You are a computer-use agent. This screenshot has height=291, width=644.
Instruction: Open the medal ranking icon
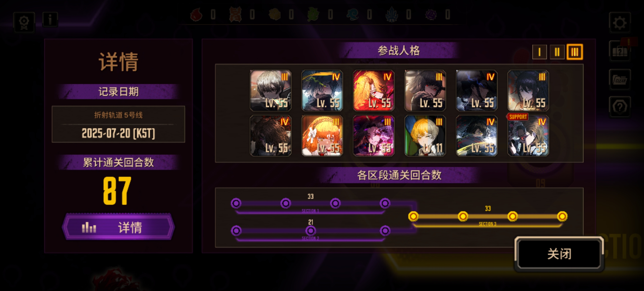pyautogui.click(x=24, y=22)
